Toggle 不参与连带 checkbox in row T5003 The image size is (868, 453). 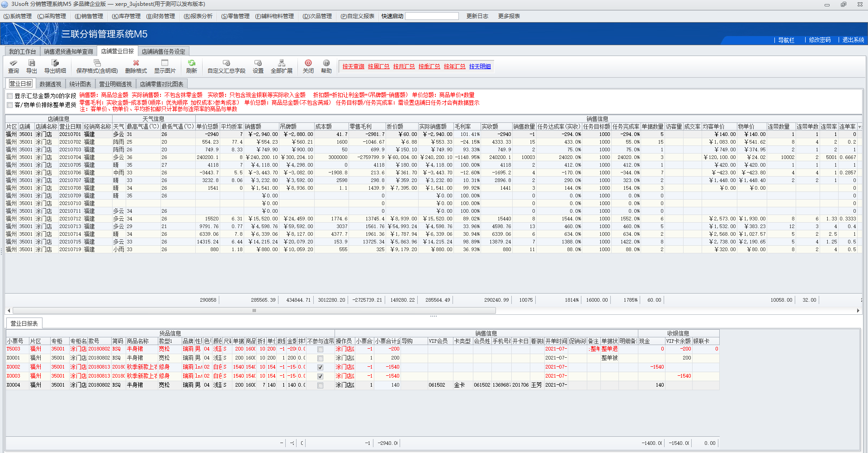[321, 349]
